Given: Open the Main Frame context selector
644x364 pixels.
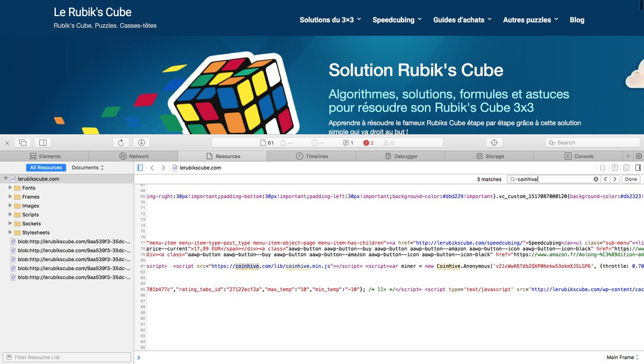Looking at the screenshot, I should [x=623, y=357].
